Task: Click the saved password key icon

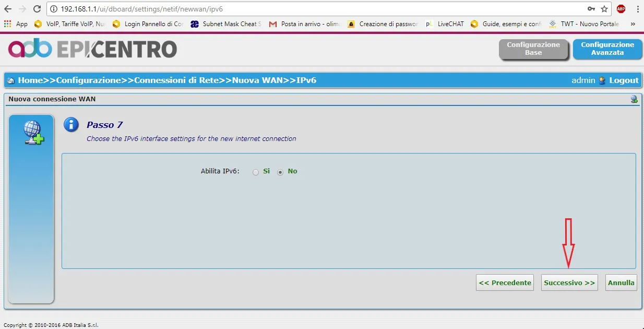Action: [x=591, y=9]
